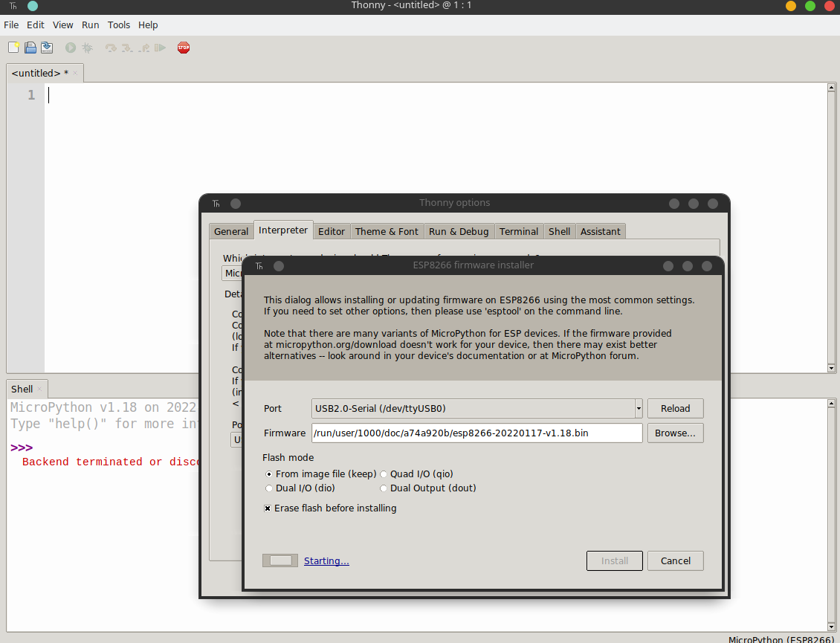Click the Step out toolbar icon
Viewport: 840px width, 643px height.
[144, 48]
